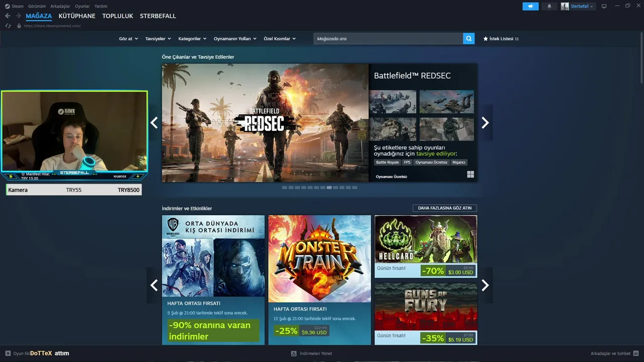
Task: Select the first featured carousel page dot
Action: click(284, 188)
